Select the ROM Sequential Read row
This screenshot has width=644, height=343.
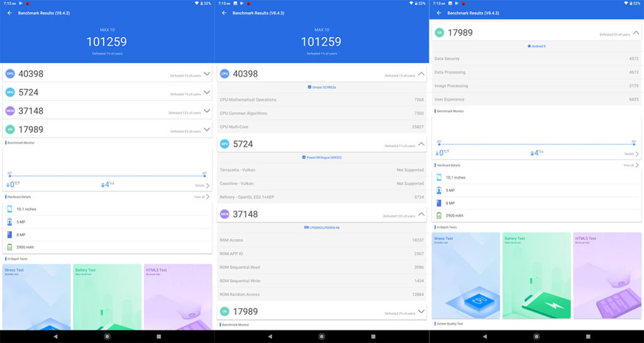[321, 267]
